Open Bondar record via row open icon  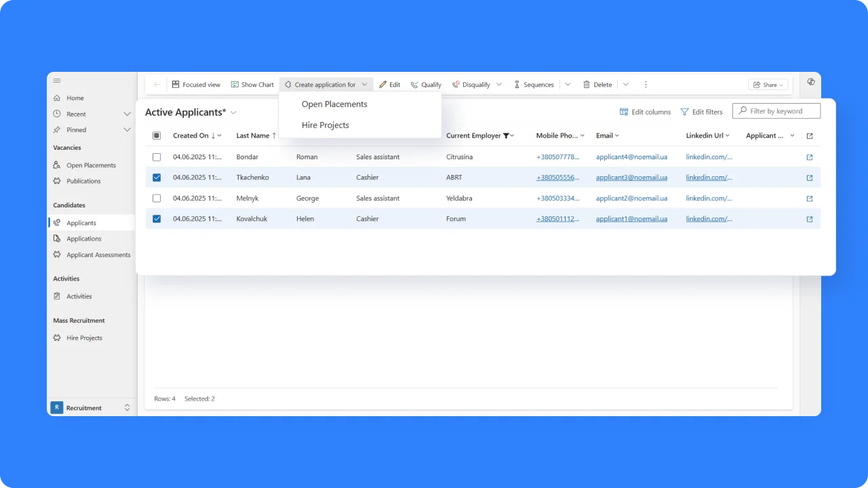pyautogui.click(x=809, y=157)
